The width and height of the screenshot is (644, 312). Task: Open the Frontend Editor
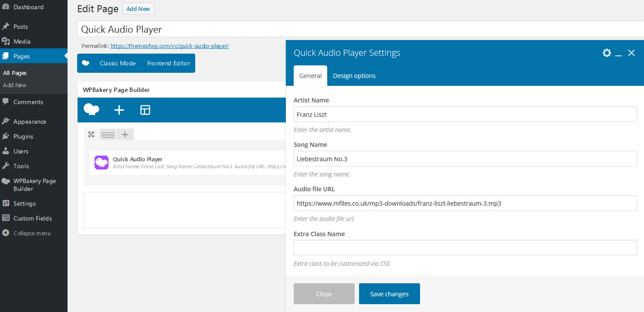pos(169,63)
